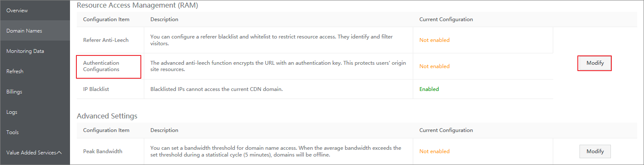Click Resource Access Management (RAM) heading
Viewport: 644px width, 165px height.
[x=137, y=5]
